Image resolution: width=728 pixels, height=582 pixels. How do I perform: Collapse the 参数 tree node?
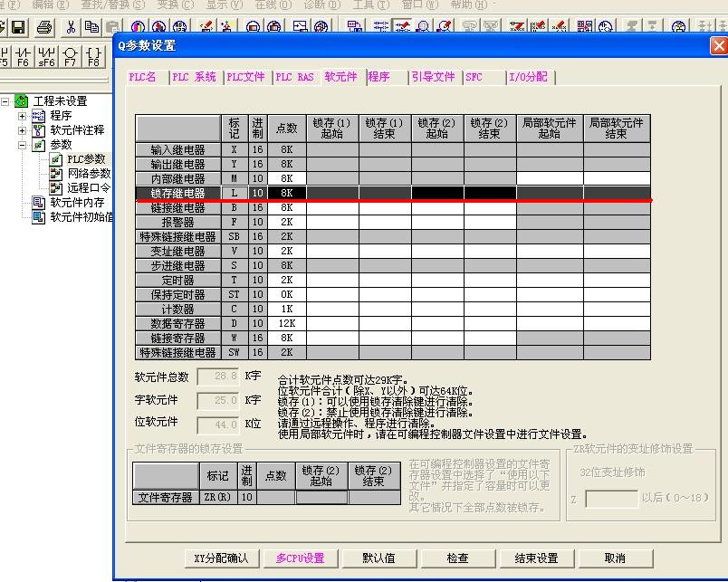(23, 145)
